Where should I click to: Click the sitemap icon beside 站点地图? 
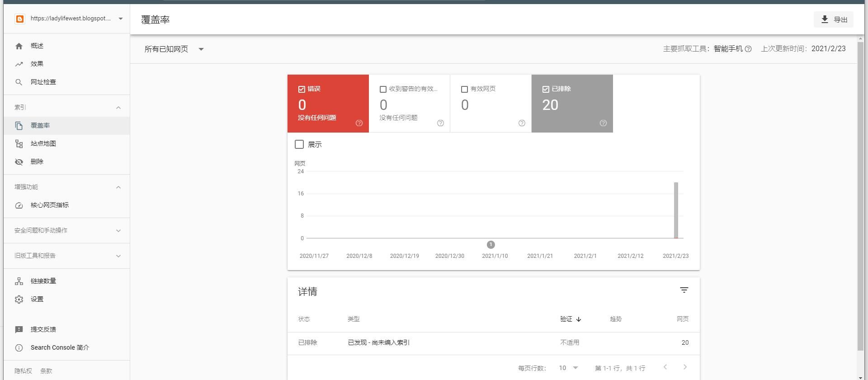(x=19, y=143)
